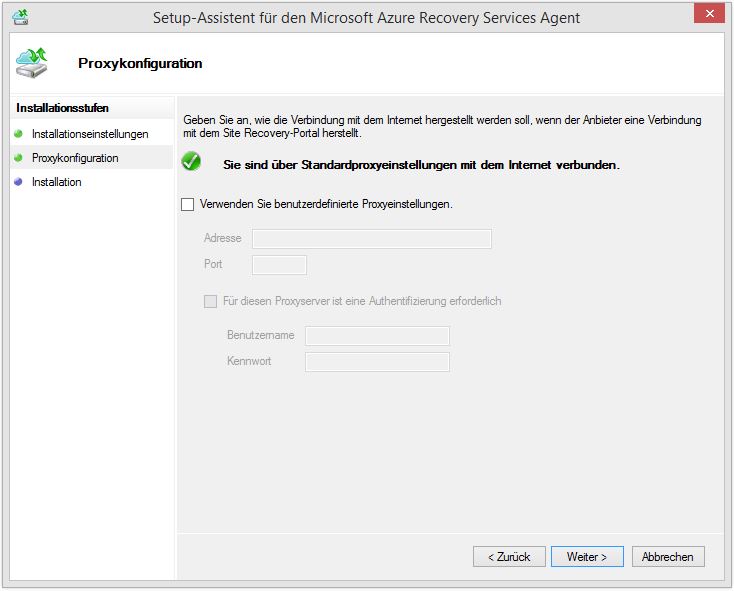734x591 pixels.
Task: Toggle proxy Authentifizierung erforderlich checkbox
Action: [211, 301]
